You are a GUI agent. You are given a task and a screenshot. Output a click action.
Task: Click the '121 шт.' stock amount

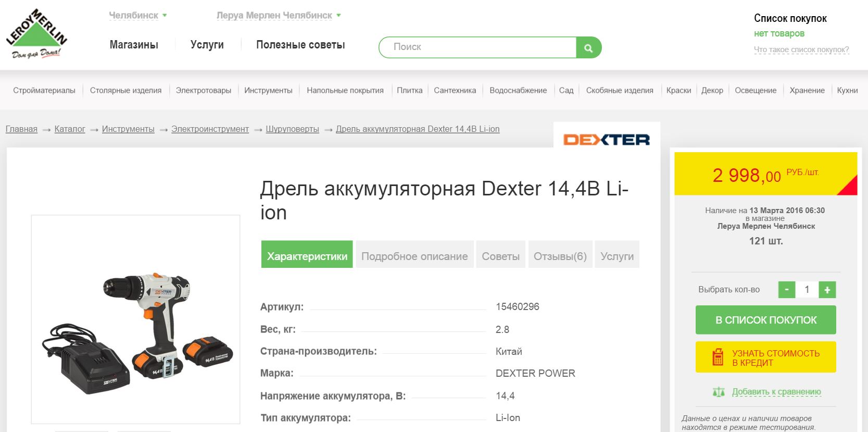pos(766,241)
